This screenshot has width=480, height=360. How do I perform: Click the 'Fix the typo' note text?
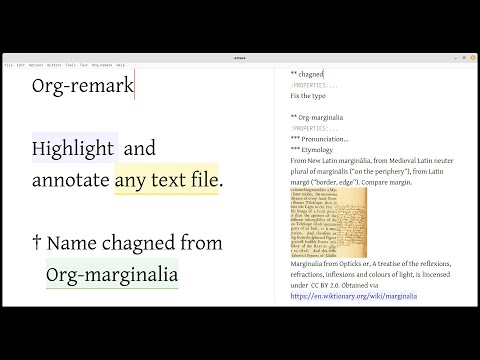[308, 96]
